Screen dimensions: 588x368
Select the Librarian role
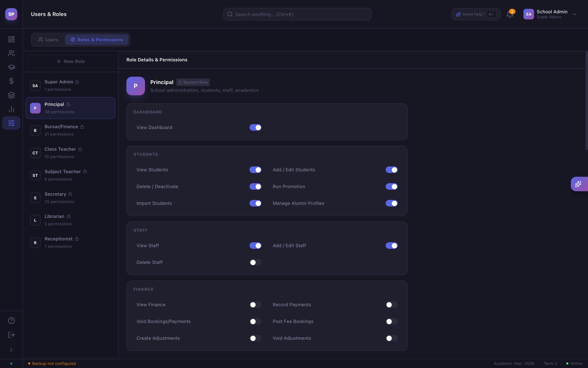tap(70, 220)
